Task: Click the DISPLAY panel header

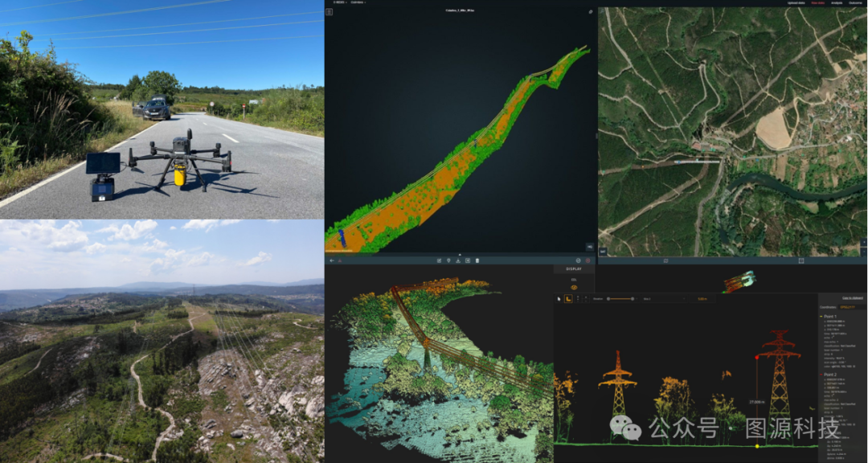Action: click(x=574, y=269)
